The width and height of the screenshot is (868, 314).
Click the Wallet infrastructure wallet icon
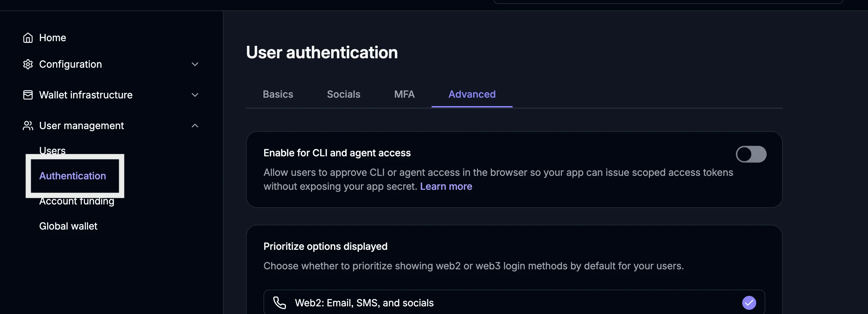(28, 95)
